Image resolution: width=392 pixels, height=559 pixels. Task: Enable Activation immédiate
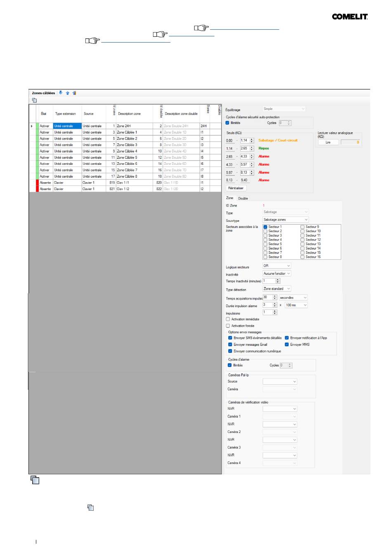coord(228,319)
